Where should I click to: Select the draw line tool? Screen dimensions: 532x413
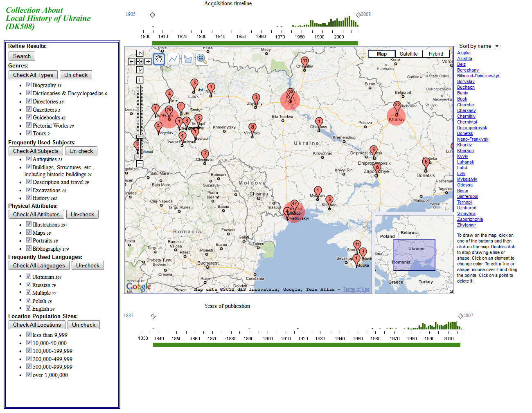pyautogui.click(x=173, y=59)
